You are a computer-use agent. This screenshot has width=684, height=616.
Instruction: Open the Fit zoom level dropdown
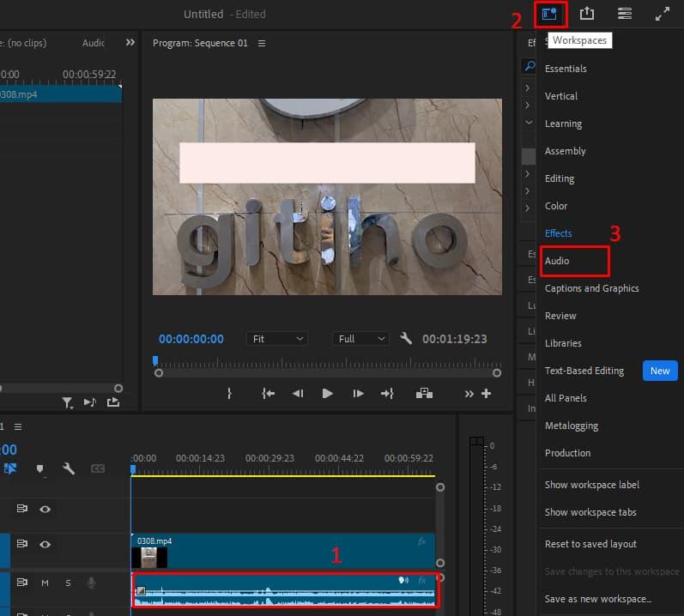pos(276,339)
